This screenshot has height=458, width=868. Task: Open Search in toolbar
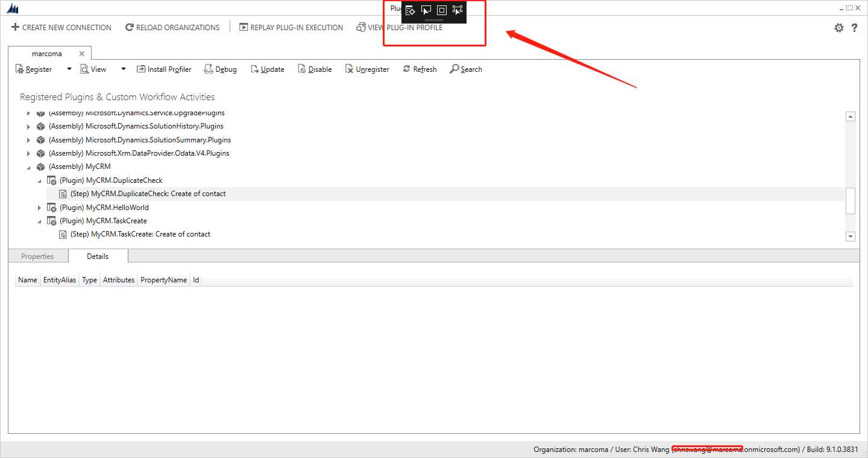[466, 69]
